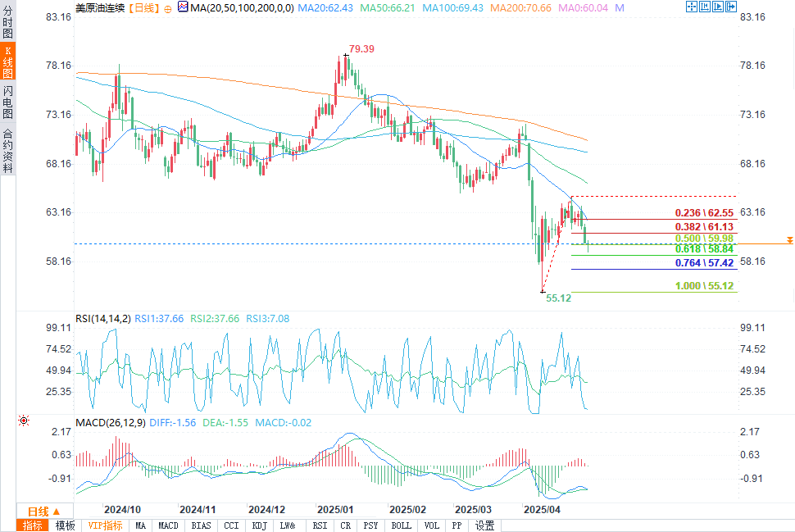Expand the 日线 period selector

click(x=44, y=512)
